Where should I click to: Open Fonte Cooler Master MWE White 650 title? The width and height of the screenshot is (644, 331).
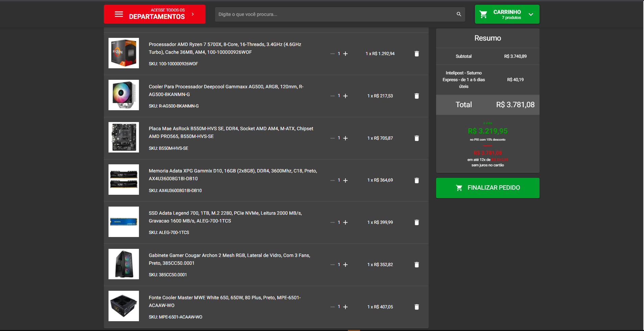pyautogui.click(x=225, y=302)
